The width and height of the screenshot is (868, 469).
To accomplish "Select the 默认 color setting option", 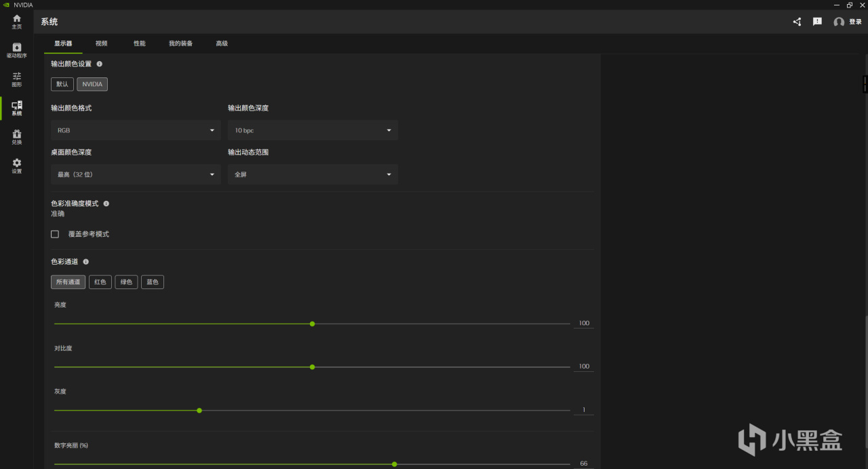I will (x=62, y=84).
